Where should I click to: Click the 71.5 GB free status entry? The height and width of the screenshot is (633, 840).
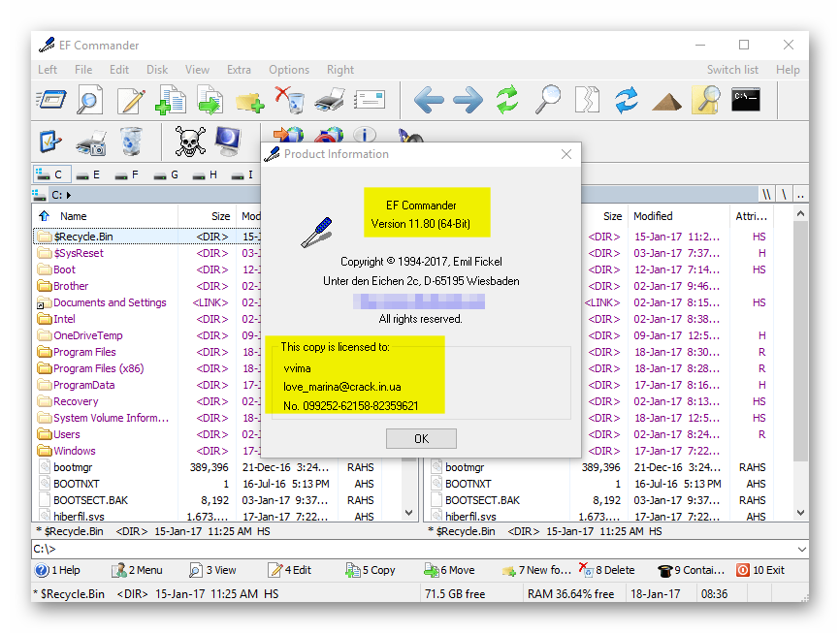point(455,594)
